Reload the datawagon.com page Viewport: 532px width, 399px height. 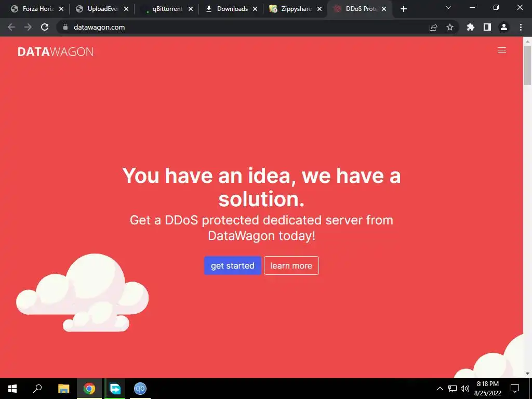coord(45,27)
